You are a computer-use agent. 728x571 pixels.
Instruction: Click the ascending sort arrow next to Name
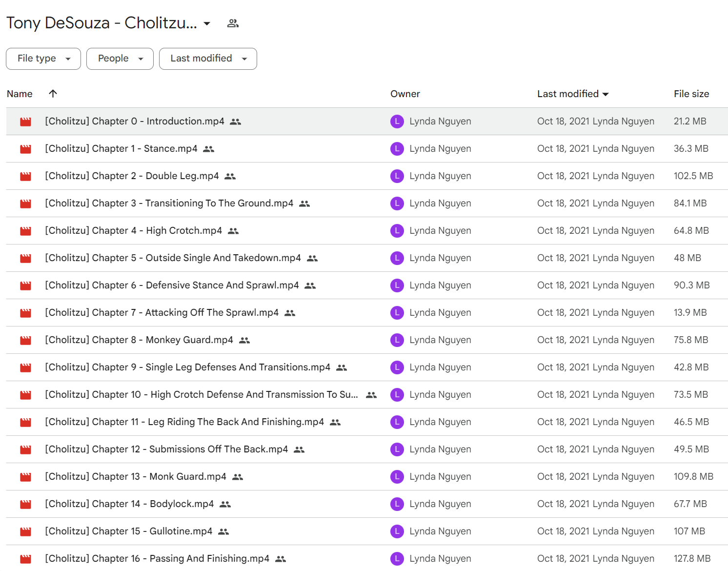(x=53, y=93)
